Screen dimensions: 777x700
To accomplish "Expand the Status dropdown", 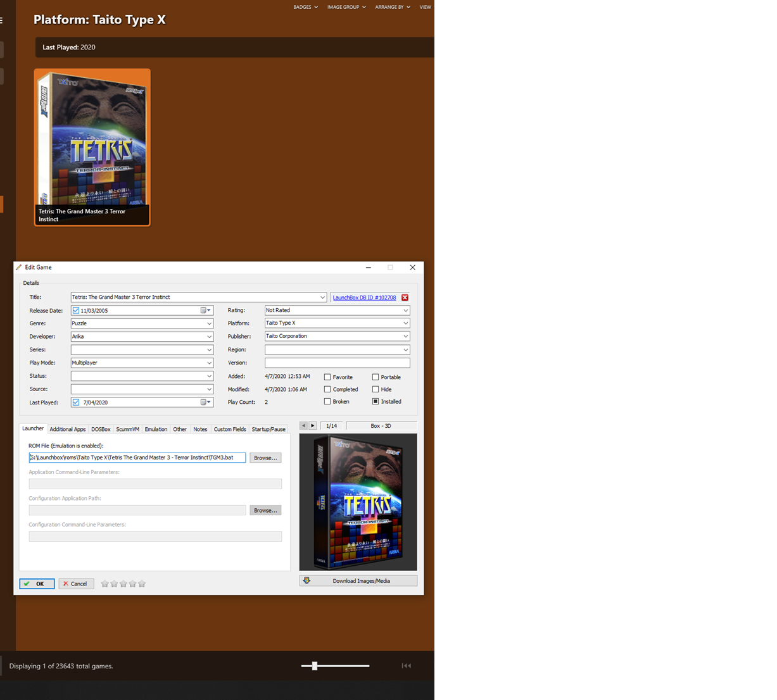I will point(209,376).
